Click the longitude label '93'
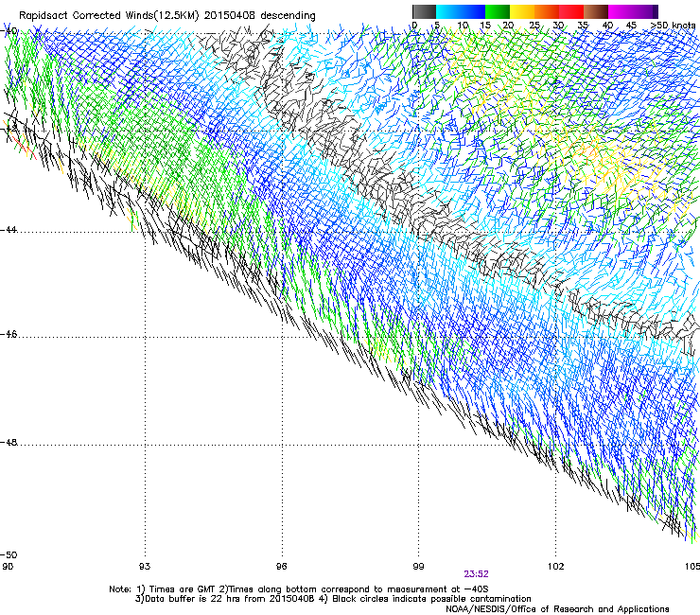This screenshot has width=700, height=615. (145, 567)
